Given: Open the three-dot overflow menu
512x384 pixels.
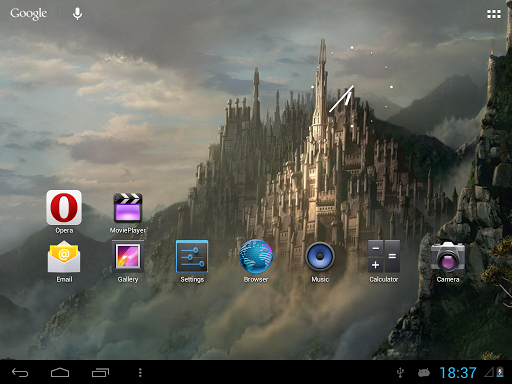Looking at the screenshot, I should pyautogui.click(x=140, y=372).
